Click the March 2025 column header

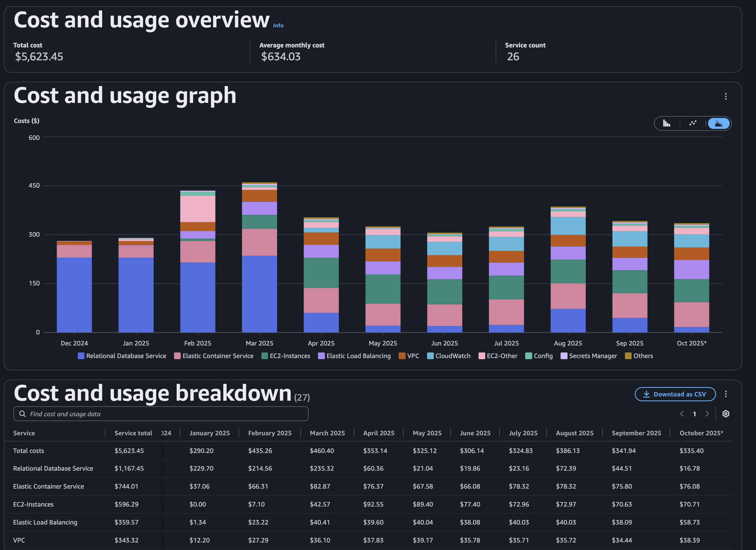(327, 433)
